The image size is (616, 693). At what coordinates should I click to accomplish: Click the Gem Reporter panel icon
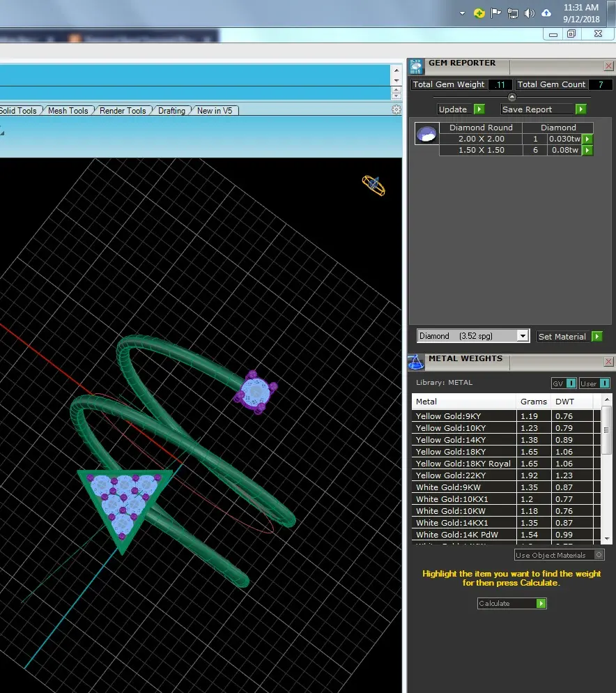(415, 66)
